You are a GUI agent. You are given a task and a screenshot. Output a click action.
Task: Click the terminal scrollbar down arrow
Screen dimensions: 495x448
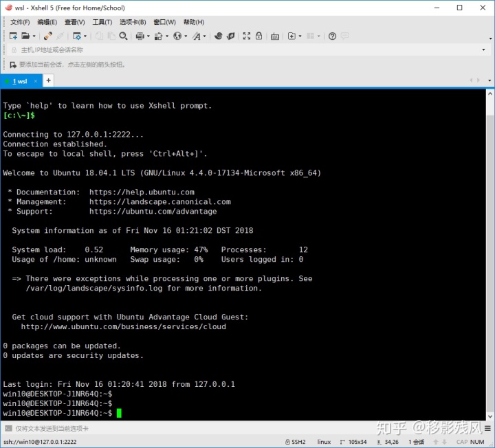[x=490, y=416]
